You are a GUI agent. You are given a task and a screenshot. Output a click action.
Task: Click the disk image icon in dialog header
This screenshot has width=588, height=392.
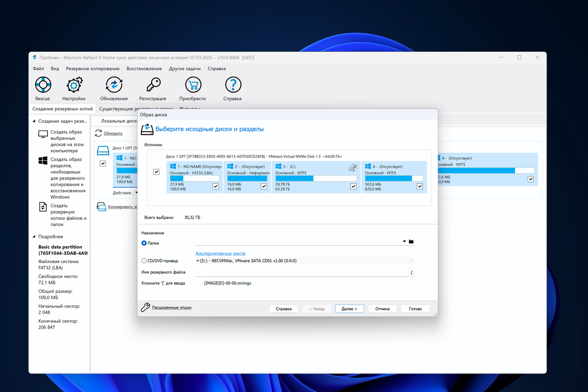pos(147,129)
